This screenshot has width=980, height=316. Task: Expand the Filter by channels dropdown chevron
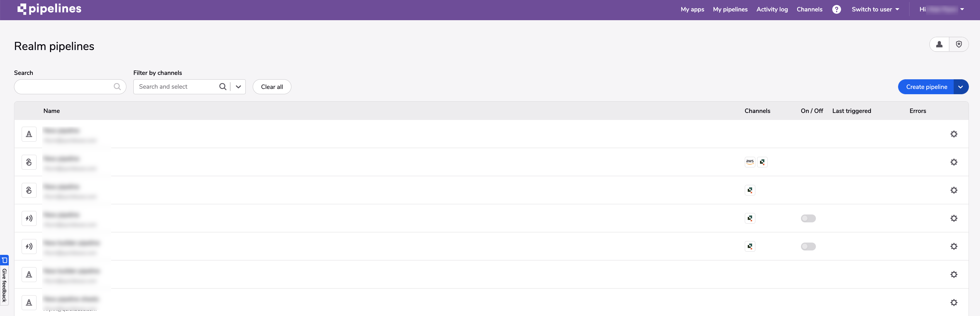point(238,87)
